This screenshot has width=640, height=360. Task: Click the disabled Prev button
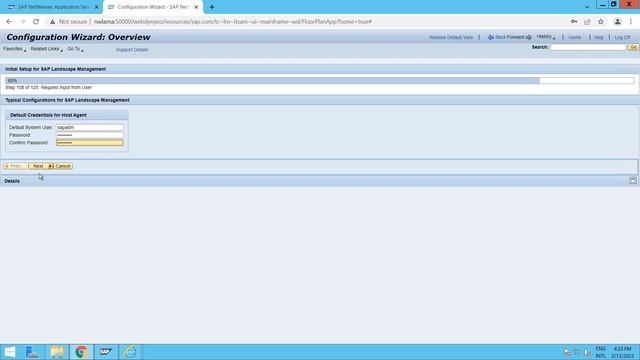16,166
